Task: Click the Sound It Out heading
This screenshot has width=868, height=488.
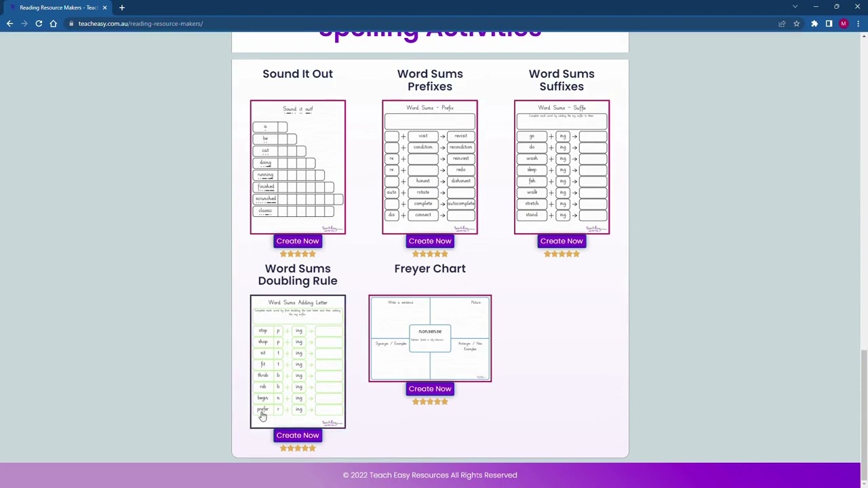Action: click(298, 74)
